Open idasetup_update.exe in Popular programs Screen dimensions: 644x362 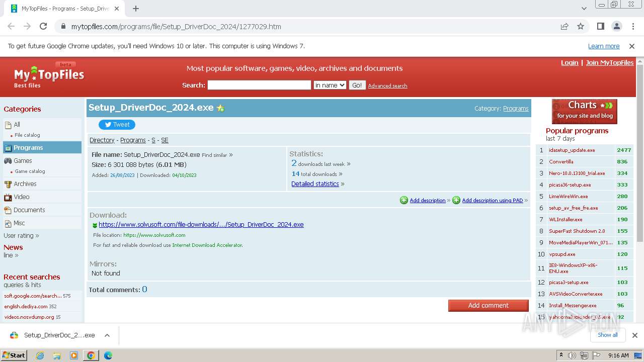[x=572, y=150]
